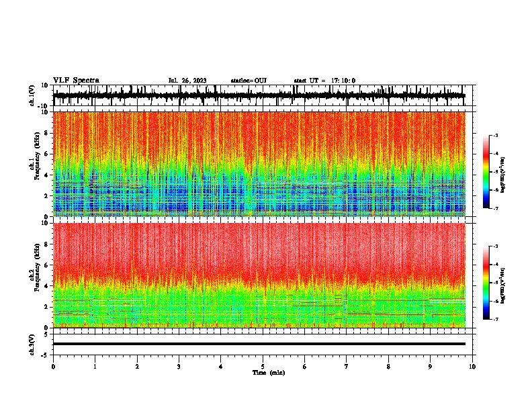Select the date "Jul. 26, 2023" header text
Image resolution: width=532 pixels, height=411 pixels.
tap(187, 81)
